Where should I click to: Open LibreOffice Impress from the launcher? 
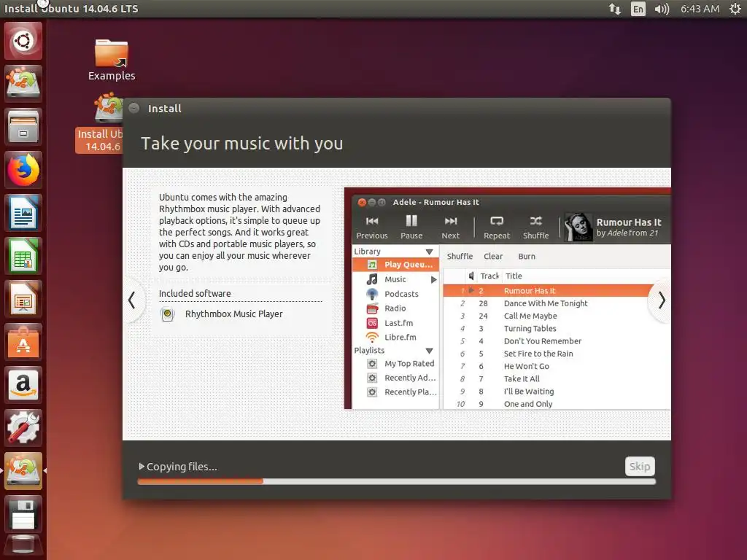(23, 299)
